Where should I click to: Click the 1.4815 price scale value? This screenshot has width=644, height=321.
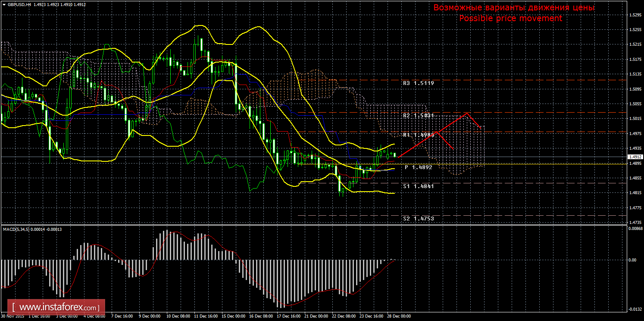coord(635,193)
